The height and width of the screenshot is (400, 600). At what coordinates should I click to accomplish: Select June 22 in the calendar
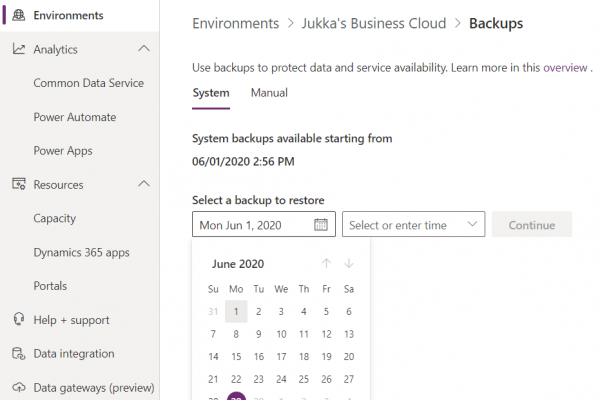(236, 379)
